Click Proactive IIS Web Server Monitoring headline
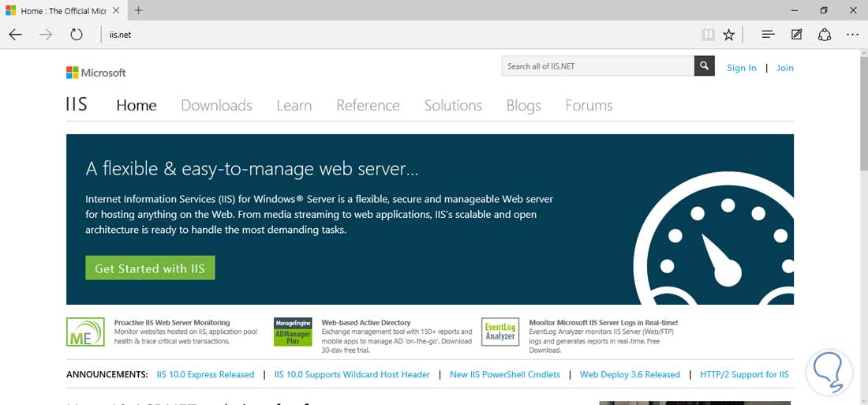The image size is (868, 405). [x=171, y=322]
